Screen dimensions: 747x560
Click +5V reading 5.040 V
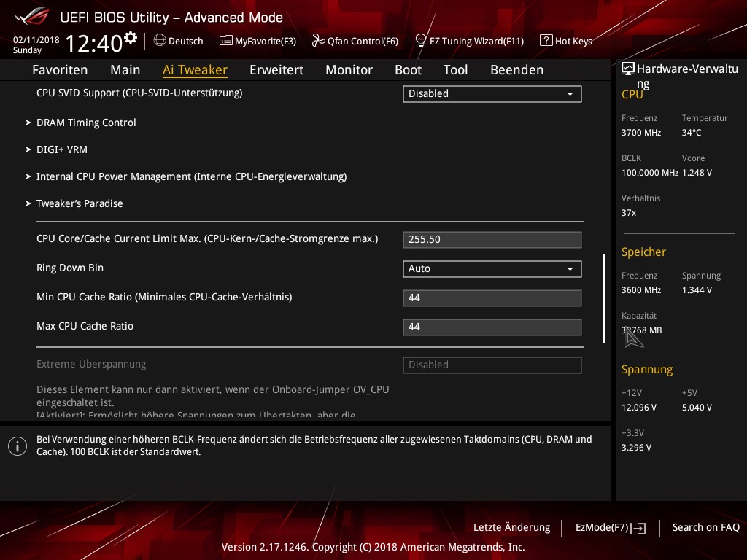click(697, 408)
